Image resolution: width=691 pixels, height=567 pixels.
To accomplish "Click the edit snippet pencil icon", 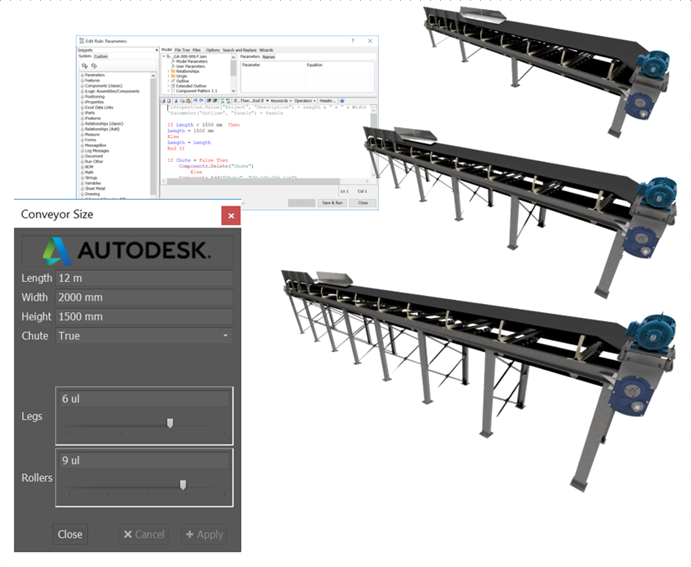I will pyautogui.click(x=93, y=66).
